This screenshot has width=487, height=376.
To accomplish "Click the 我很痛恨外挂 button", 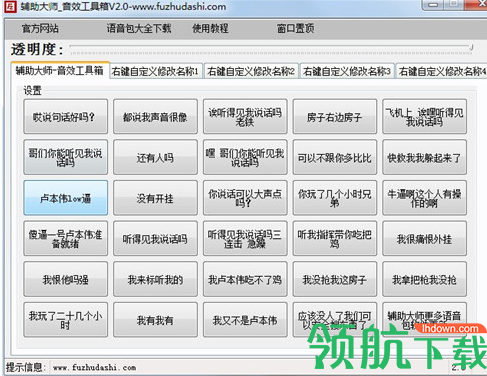I will [x=424, y=239].
